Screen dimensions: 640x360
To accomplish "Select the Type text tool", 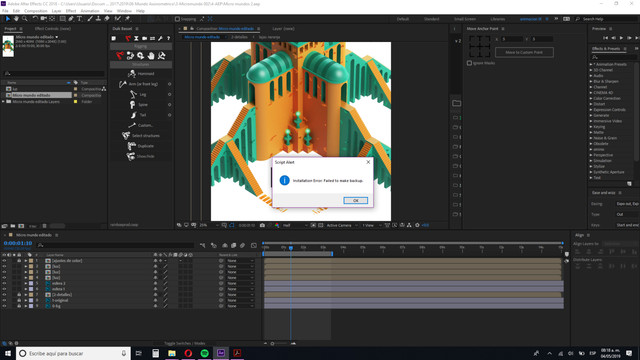I will pyautogui.click(x=80, y=19).
